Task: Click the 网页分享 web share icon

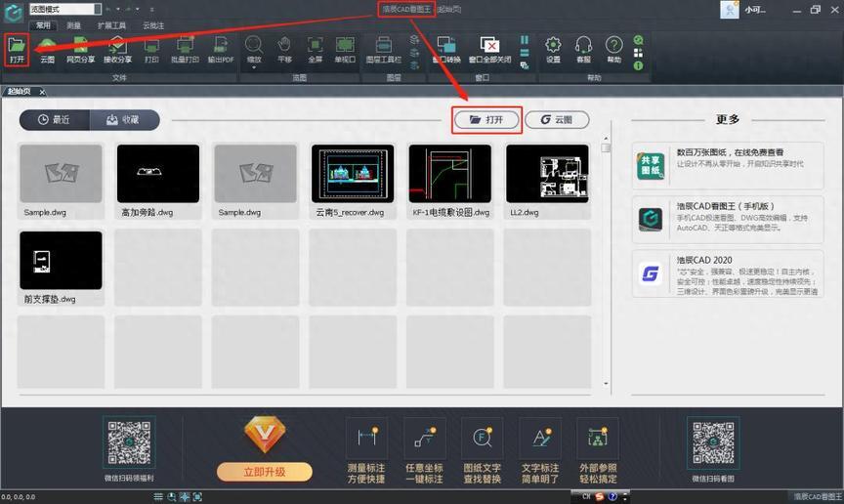Action: (x=80, y=50)
